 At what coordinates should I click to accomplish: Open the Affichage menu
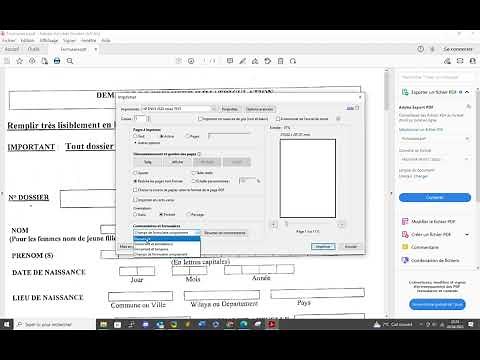[x=49, y=40]
